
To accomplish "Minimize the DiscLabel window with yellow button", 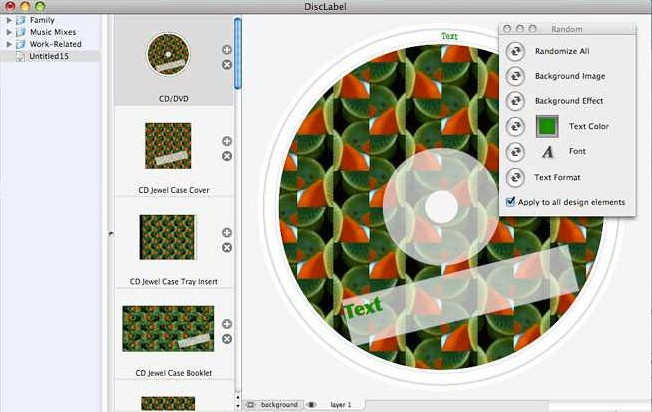I will pyautogui.click(x=25, y=6).
